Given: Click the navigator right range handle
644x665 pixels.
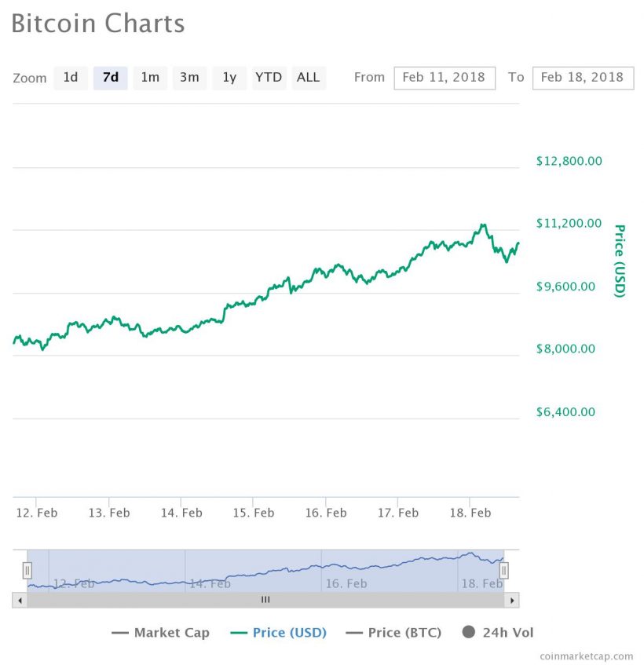Looking at the screenshot, I should [x=504, y=570].
